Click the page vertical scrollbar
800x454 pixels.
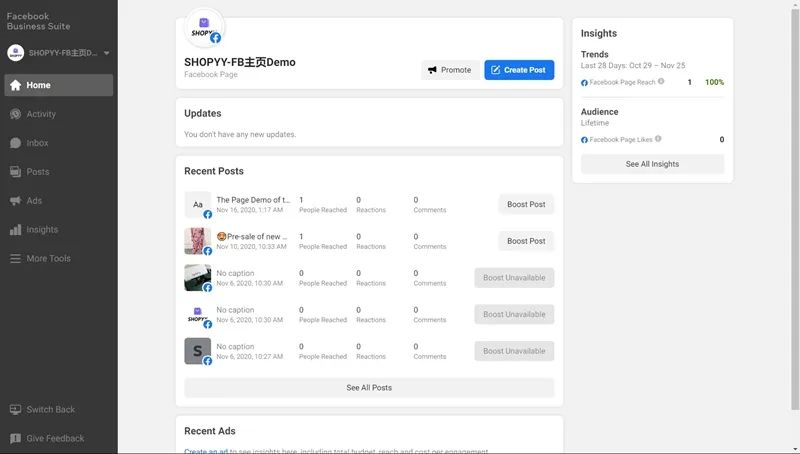795,200
